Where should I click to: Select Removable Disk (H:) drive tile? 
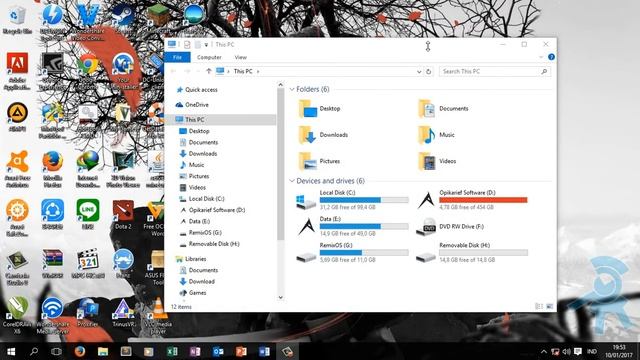pos(472,253)
